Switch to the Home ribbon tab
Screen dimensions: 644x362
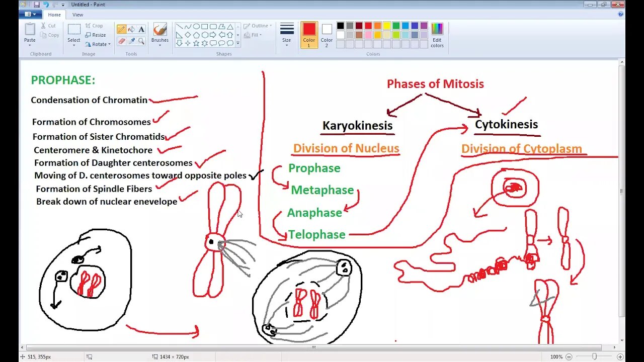[x=54, y=15]
